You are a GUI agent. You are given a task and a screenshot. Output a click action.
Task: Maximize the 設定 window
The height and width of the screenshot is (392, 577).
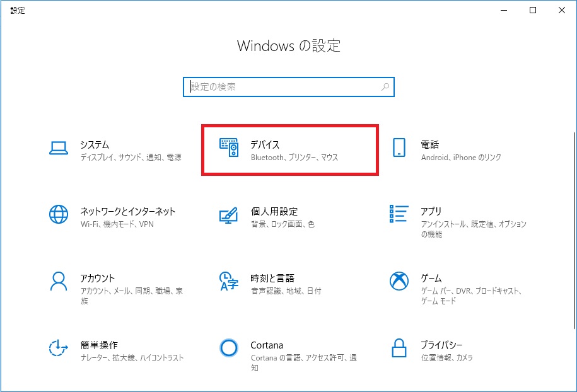click(x=532, y=10)
